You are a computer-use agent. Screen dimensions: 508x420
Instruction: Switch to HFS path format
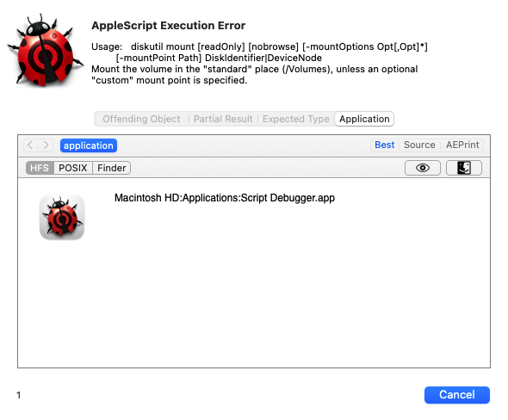(x=40, y=168)
